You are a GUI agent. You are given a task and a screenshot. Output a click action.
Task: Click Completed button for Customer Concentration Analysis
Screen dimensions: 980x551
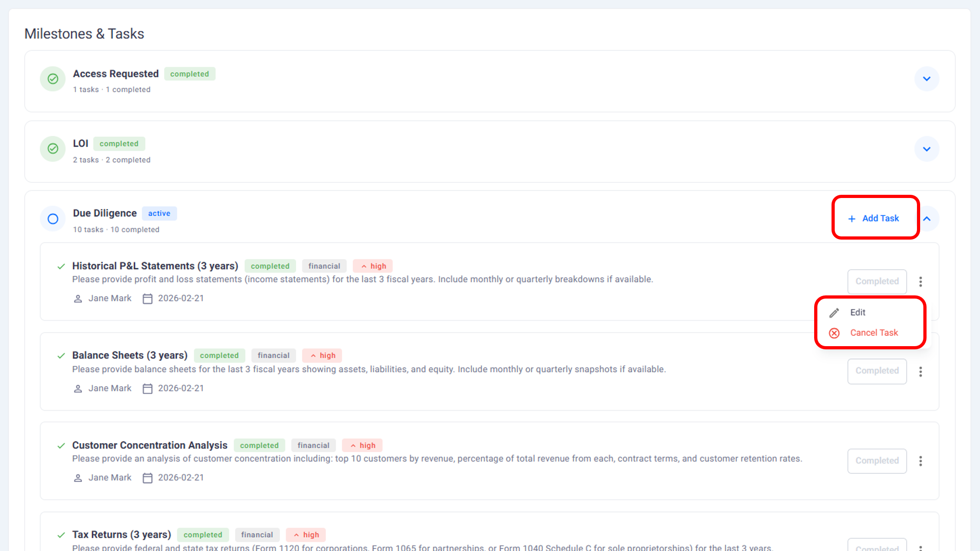(877, 461)
